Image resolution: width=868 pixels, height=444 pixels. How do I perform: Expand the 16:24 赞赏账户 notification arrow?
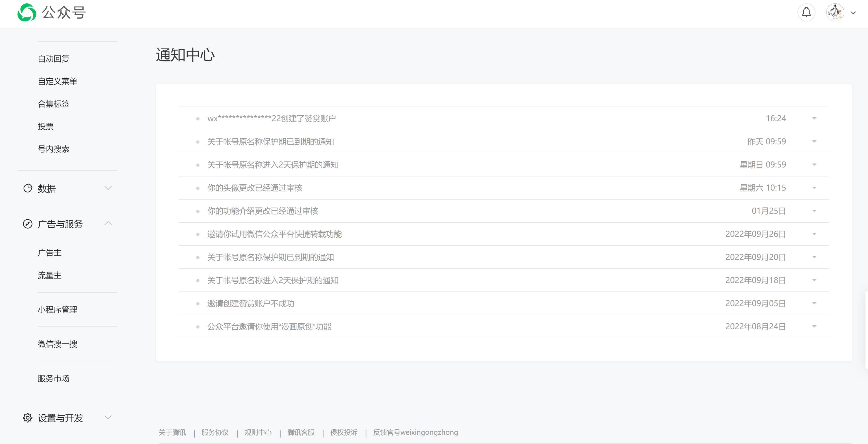pyautogui.click(x=814, y=118)
